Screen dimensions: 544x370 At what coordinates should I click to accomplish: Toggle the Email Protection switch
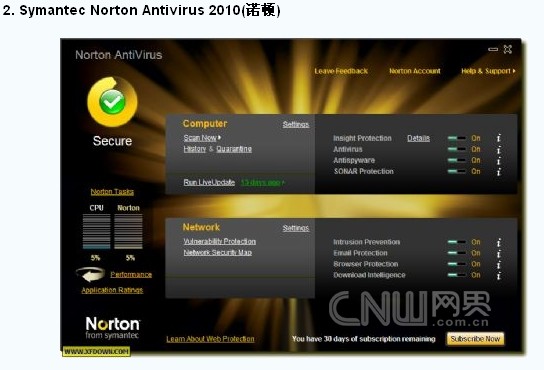tap(457, 253)
